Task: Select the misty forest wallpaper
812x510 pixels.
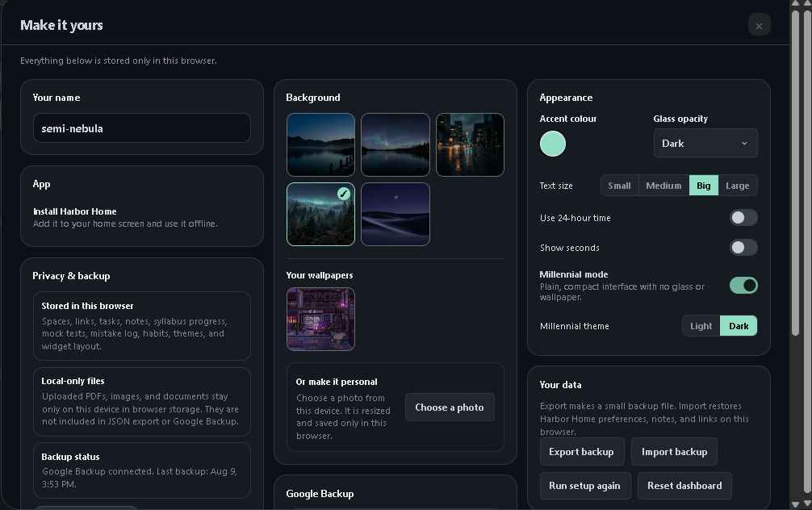Action: click(320, 215)
